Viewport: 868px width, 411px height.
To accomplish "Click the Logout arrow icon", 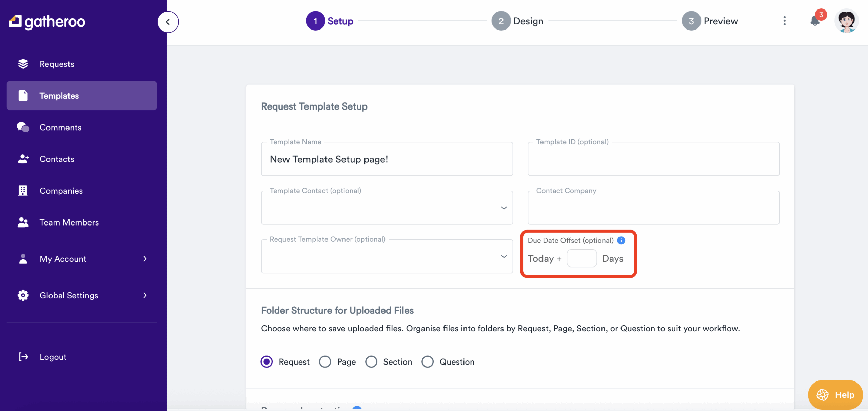I will (x=23, y=357).
